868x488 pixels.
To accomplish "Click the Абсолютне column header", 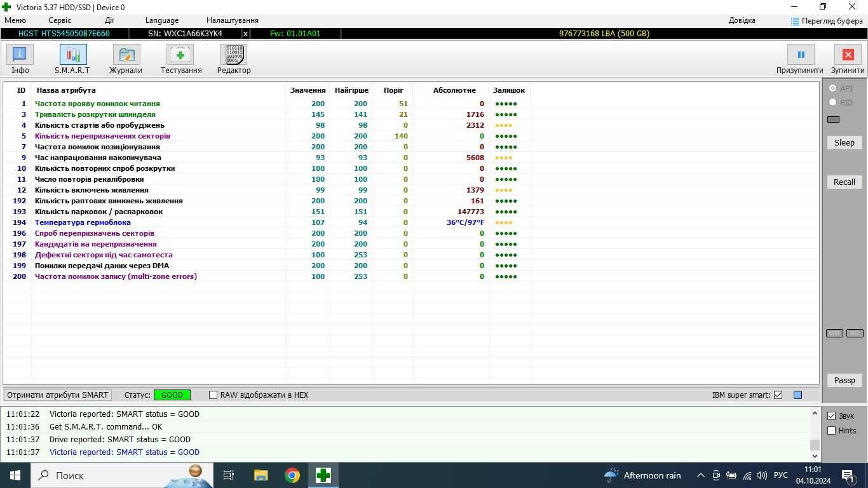I will [454, 90].
